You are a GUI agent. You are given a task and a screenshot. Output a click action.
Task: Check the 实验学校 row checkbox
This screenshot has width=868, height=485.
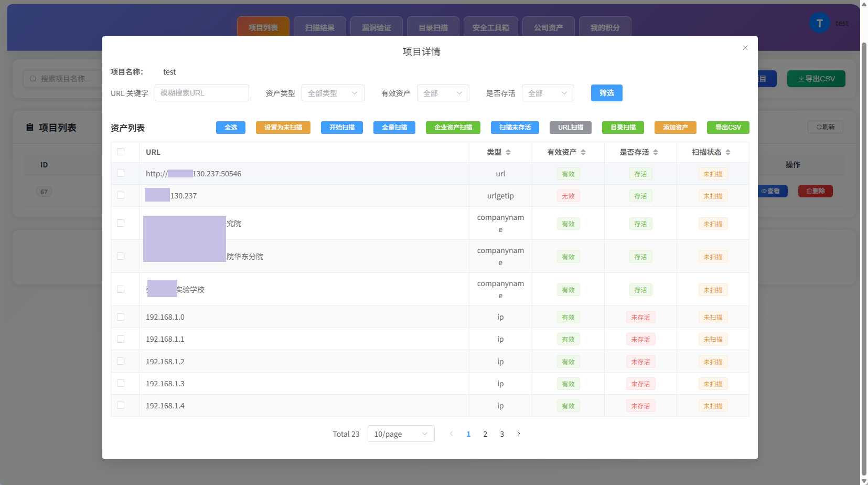[x=121, y=289]
